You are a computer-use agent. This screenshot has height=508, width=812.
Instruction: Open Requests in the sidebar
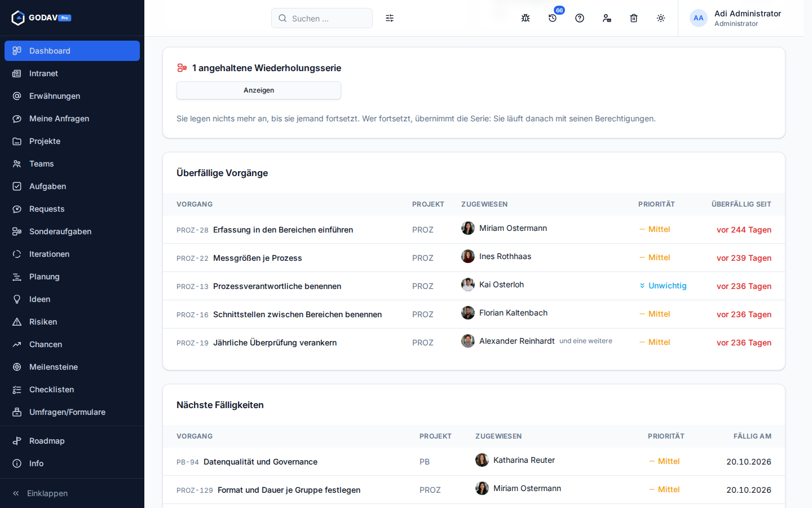(x=72, y=209)
